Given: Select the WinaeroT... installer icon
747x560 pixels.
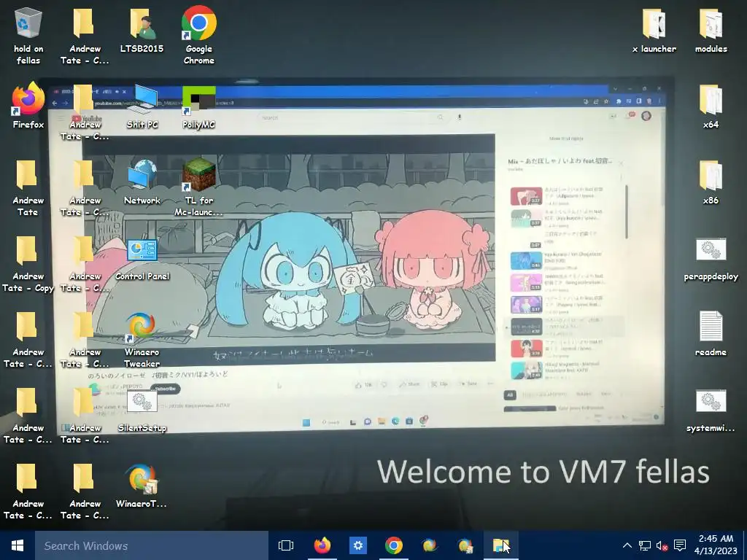Looking at the screenshot, I should coord(142,486).
